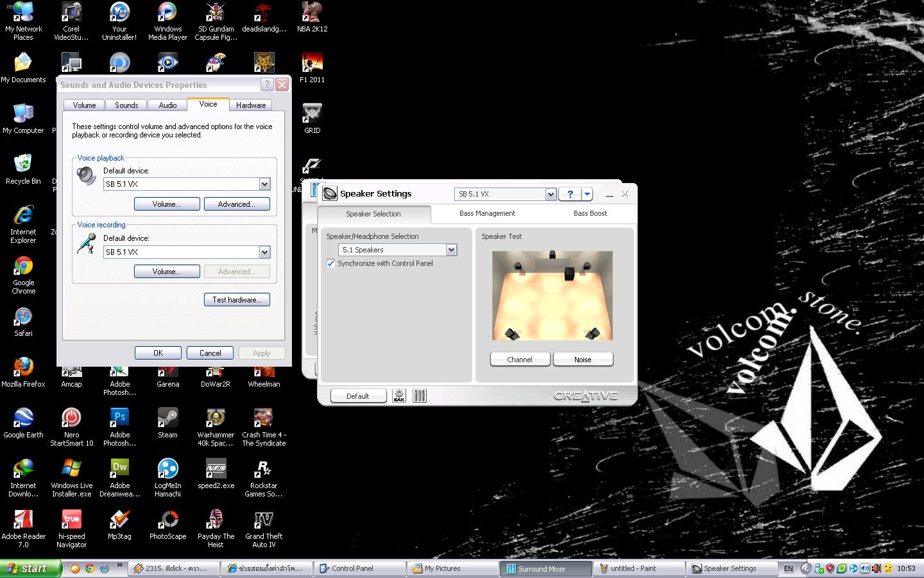
Task: Select PhotoScape desktop icon
Action: click(x=168, y=524)
